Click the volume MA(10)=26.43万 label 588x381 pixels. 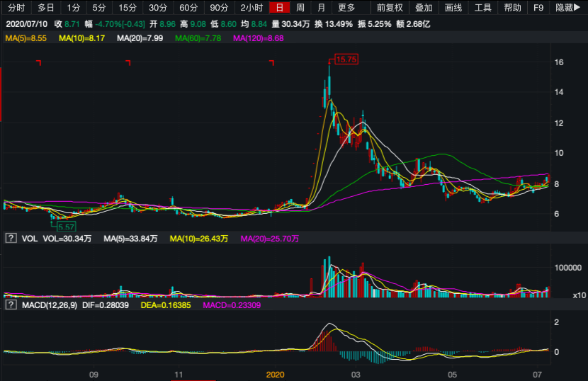(199, 239)
